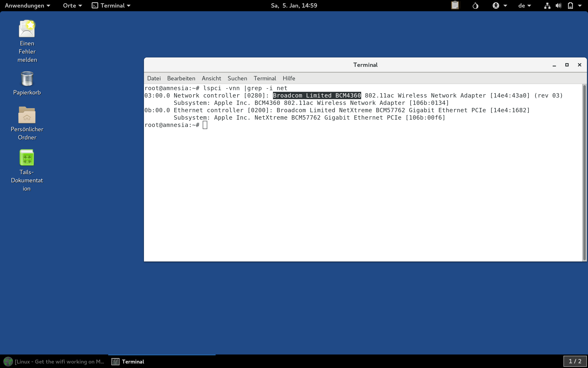Maximize the Terminal window
The height and width of the screenshot is (368, 588).
click(x=567, y=65)
